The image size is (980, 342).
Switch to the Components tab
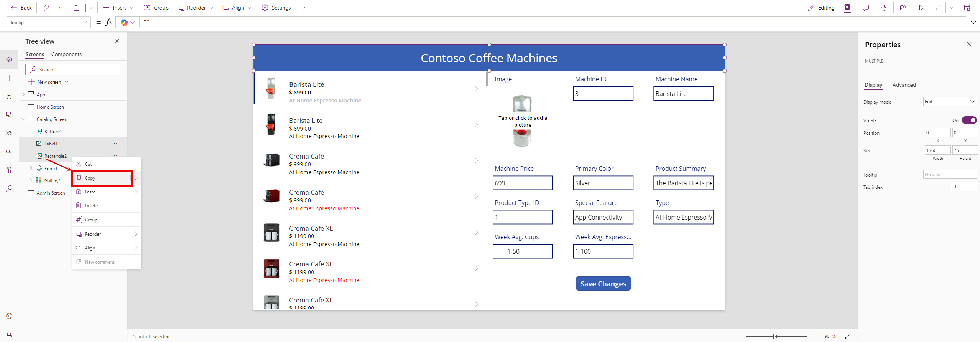[66, 54]
